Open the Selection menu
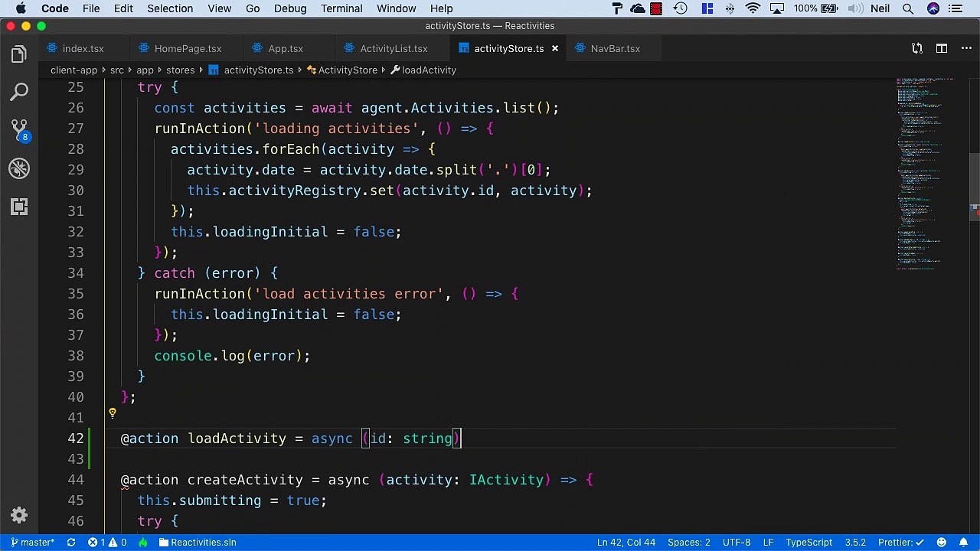 170,8
